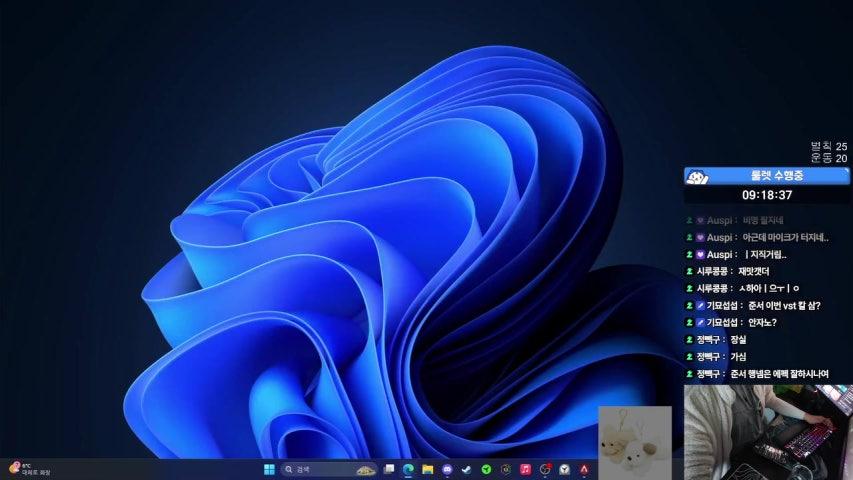
Task: Open the weather widget showing temperature
Action: (x=30, y=468)
